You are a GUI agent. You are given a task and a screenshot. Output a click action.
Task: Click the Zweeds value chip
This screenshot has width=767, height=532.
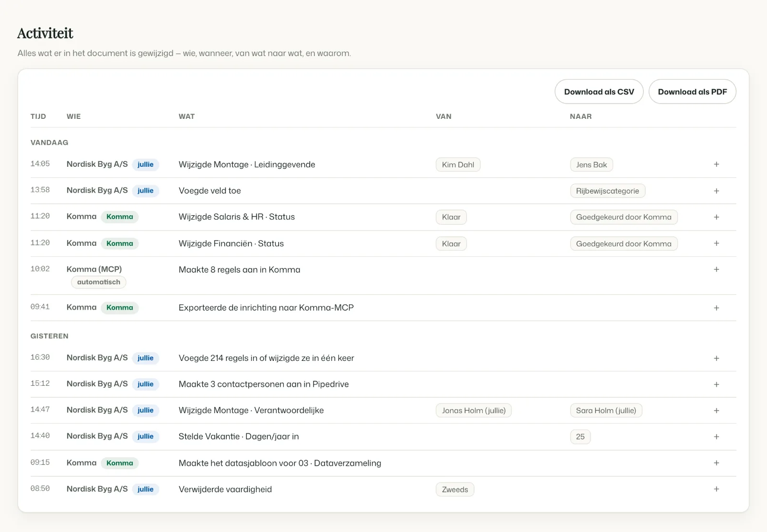tap(455, 489)
